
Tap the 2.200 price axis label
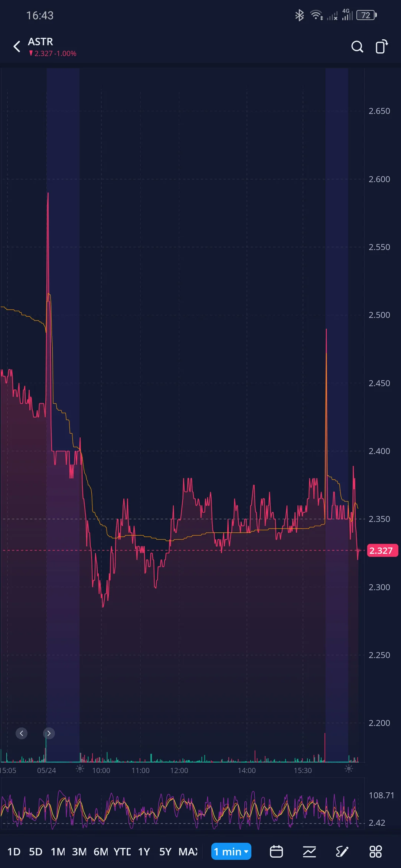tap(379, 723)
